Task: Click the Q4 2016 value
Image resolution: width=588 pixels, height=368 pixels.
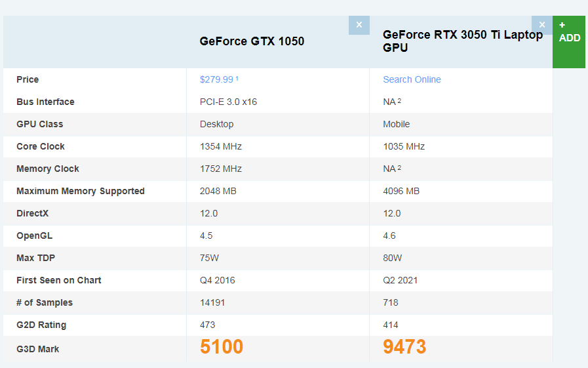Action: [x=218, y=280]
